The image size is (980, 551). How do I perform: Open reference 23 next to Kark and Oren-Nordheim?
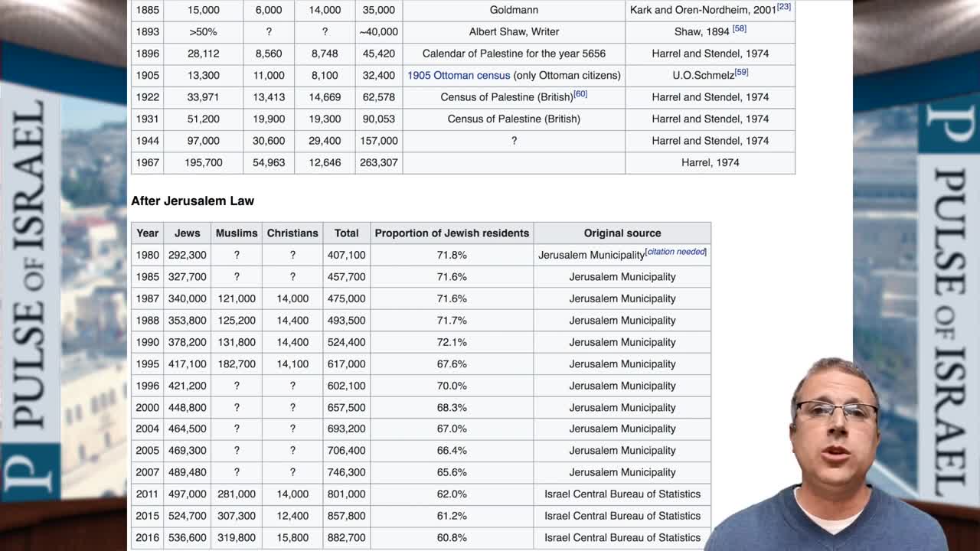click(784, 7)
